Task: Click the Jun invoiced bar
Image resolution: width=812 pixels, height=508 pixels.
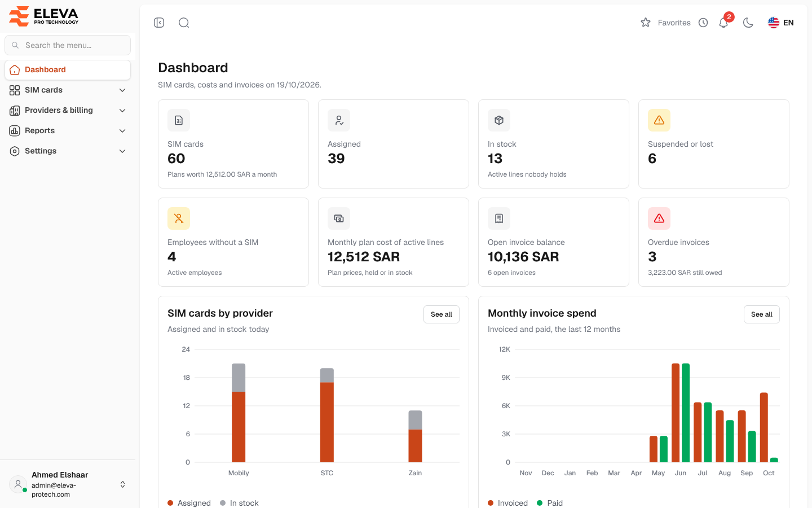Action: click(x=676, y=413)
